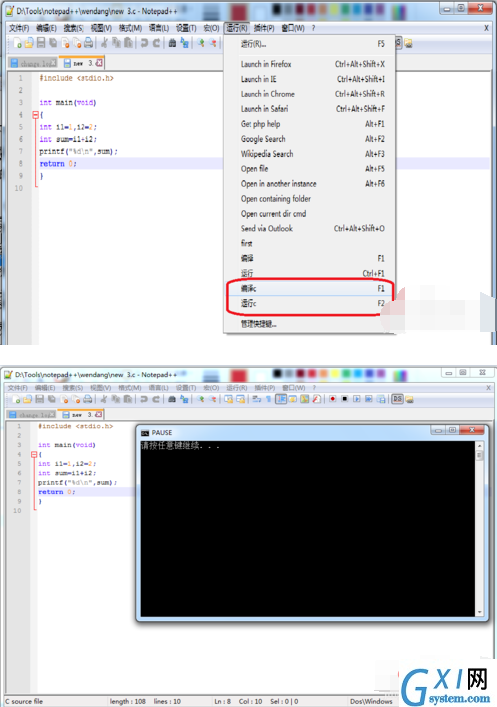This screenshot has width=497, height=707.
Task: Click the DS toolbar button
Action: [x=397, y=399]
